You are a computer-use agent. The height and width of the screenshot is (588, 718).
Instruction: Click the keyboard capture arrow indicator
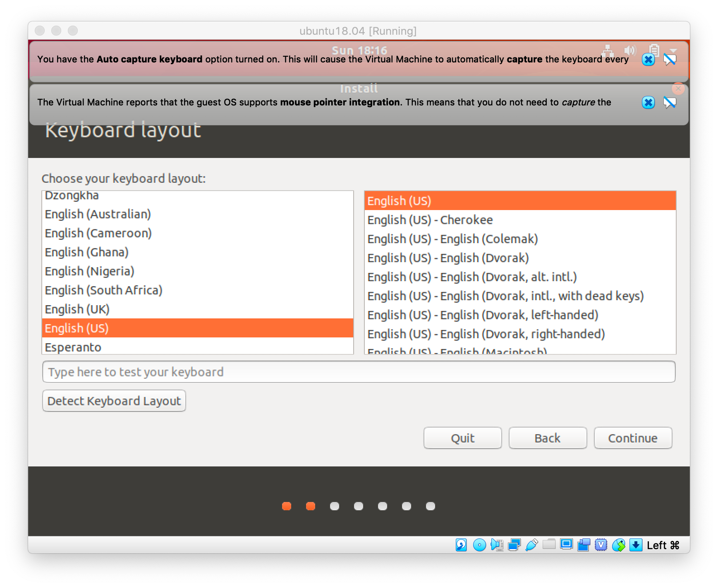tap(636, 545)
